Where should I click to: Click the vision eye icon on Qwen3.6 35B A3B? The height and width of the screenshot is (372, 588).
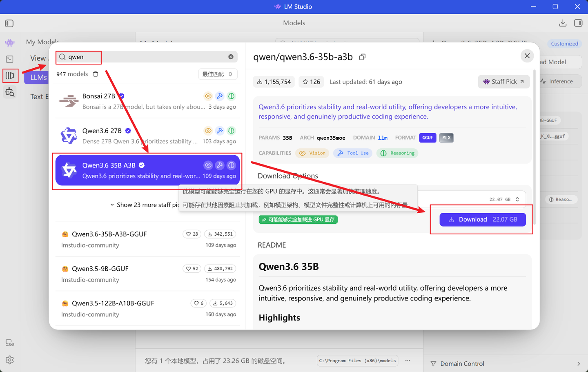click(x=208, y=165)
